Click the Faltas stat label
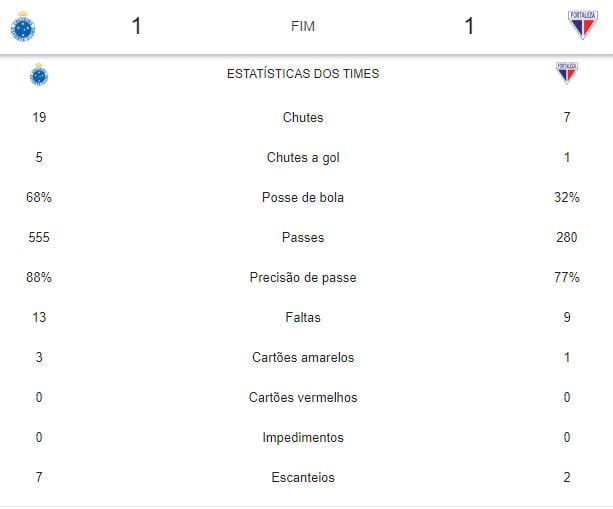 click(x=303, y=317)
